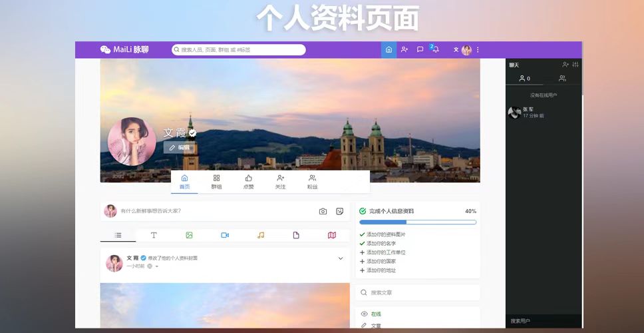
Task: Open the notifications bell with badge 2
Action: pyautogui.click(x=435, y=50)
